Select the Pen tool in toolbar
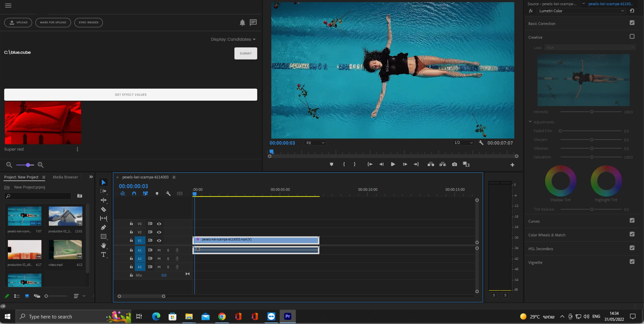The width and height of the screenshot is (644, 324). point(103,227)
